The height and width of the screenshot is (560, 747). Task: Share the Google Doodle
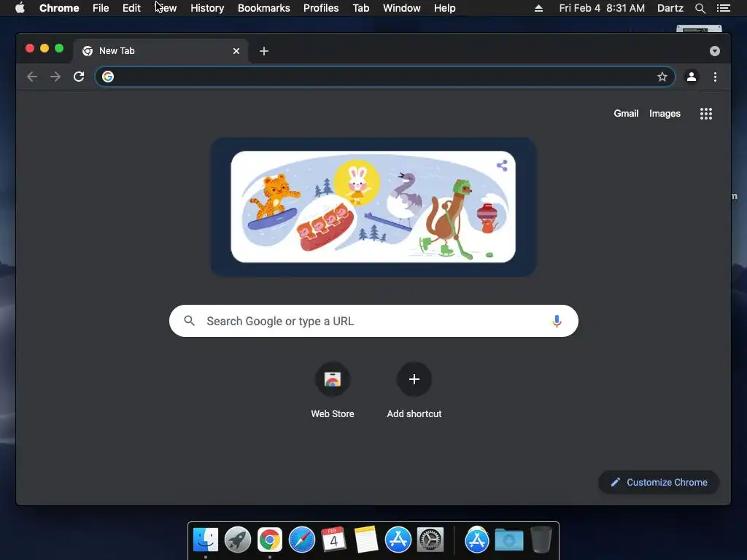click(502, 166)
